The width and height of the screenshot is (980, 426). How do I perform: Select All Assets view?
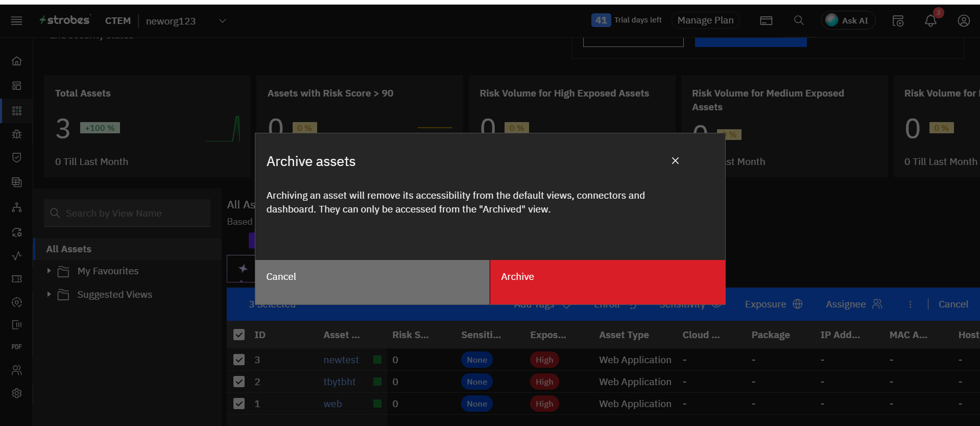69,249
